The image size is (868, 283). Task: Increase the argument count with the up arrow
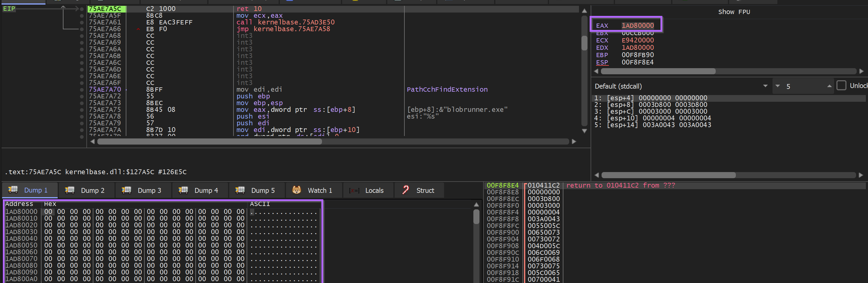829,86
